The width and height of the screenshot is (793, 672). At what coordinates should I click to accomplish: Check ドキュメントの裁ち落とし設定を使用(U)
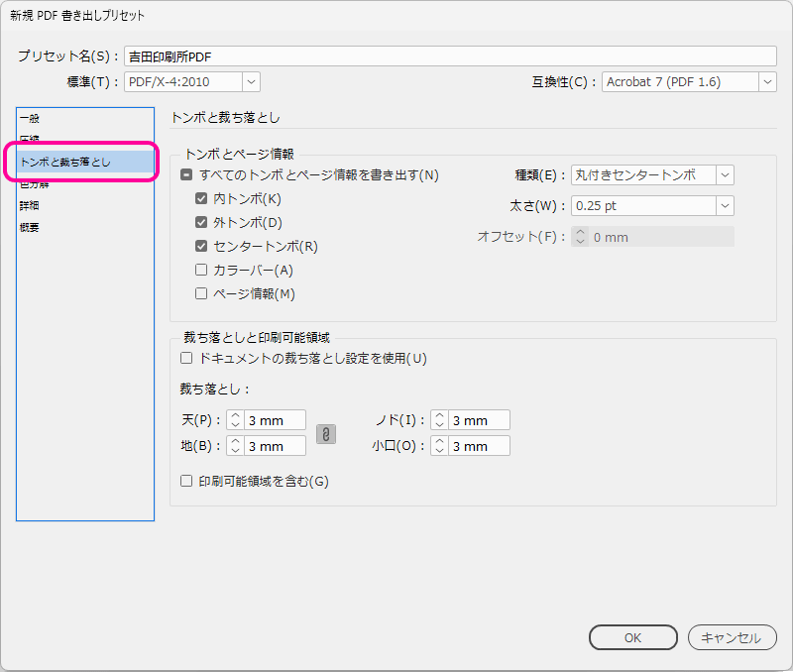coord(186,358)
